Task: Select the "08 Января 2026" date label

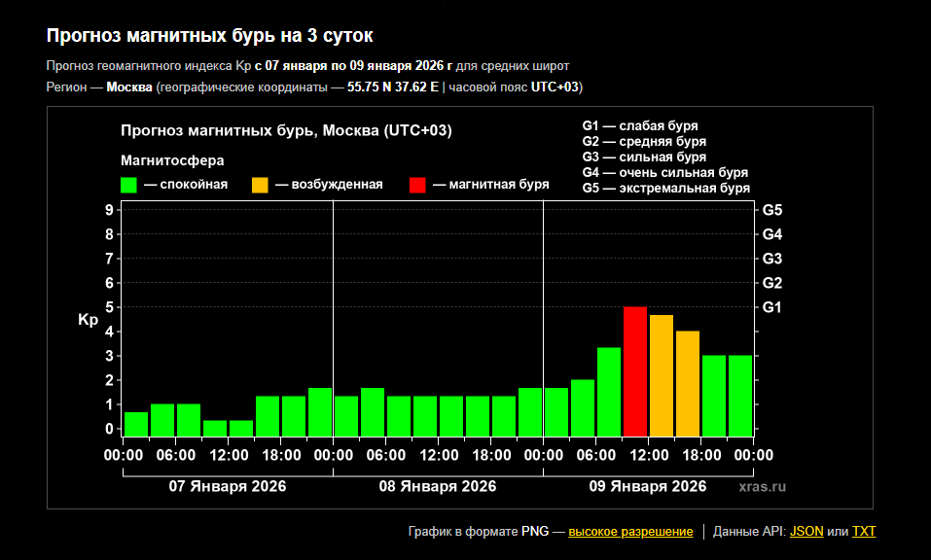Action: 437,486
